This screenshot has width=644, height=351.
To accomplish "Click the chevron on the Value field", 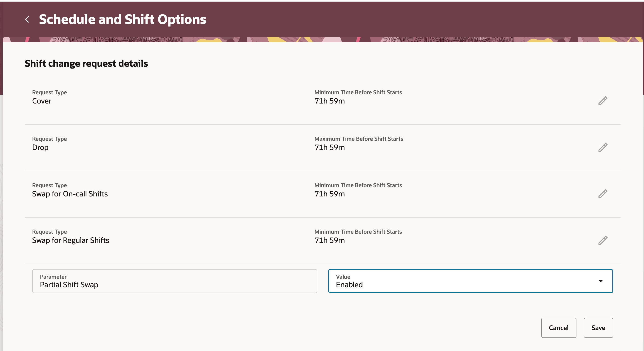I will tap(601, 281).
